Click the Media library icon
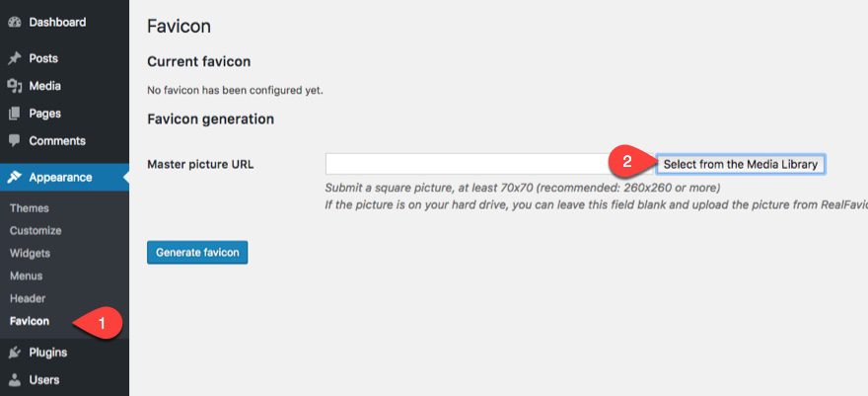The image size is (868, 396). click(x=15, y=86)
